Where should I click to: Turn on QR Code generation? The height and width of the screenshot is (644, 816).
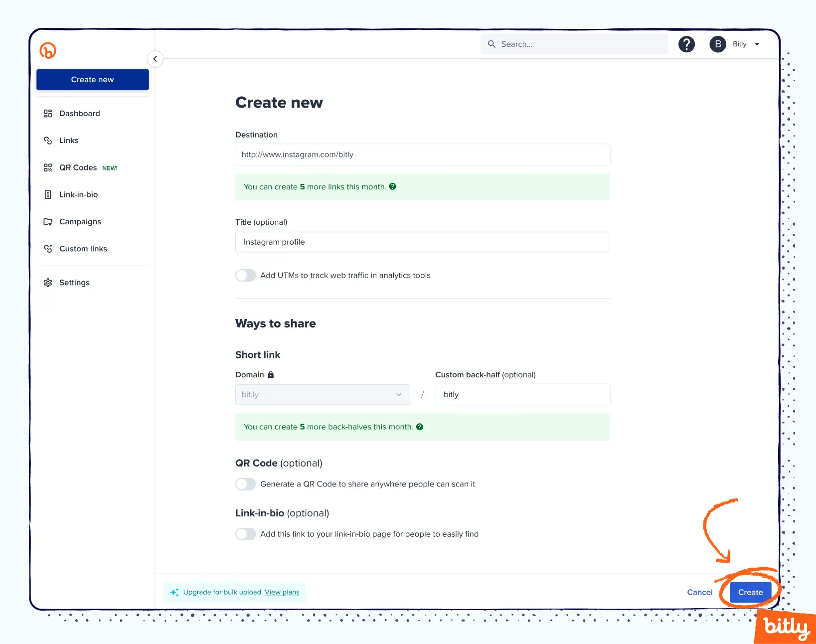click(245, 484)
